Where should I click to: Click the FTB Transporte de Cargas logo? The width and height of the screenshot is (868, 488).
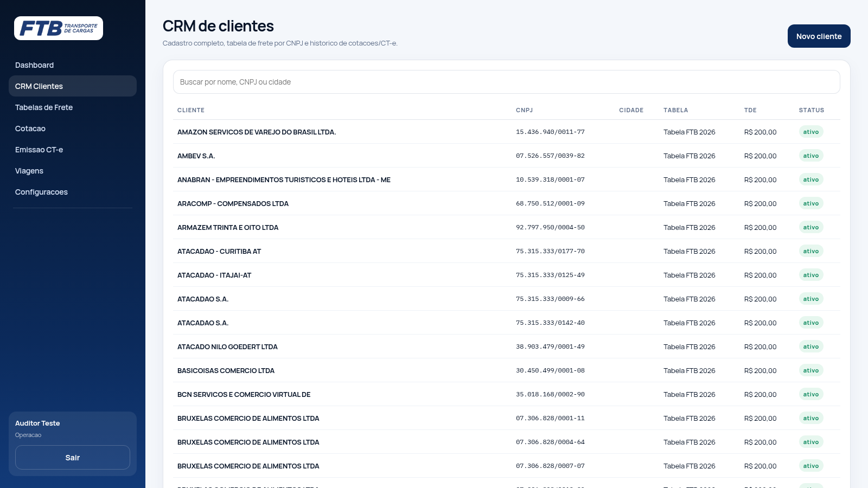click(59, 28)
